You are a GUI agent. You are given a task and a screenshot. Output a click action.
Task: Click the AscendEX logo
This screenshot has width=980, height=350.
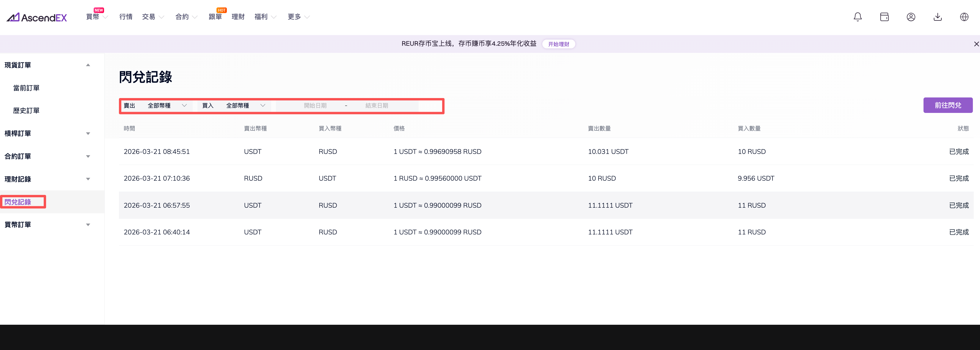pos(37,17)
